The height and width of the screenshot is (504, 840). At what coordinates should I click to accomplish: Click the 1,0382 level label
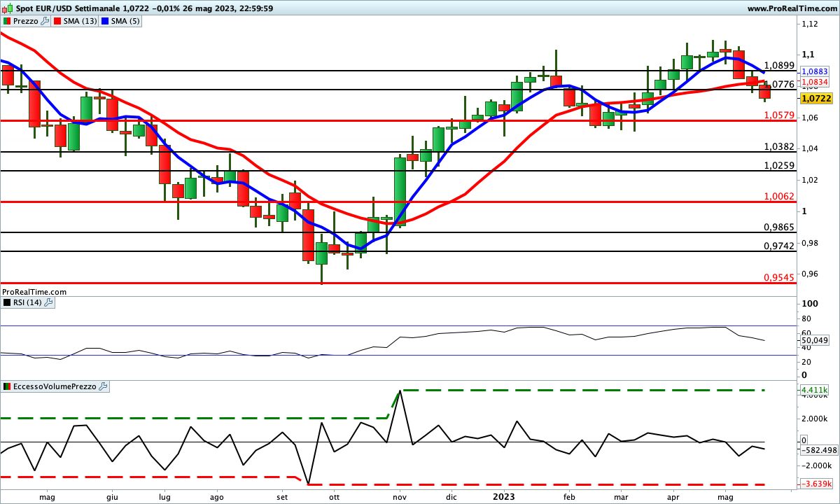(x=779, y=146)
